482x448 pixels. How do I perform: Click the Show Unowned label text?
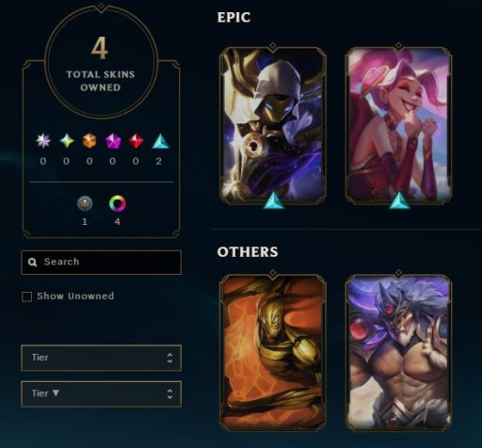click(75, 296)
